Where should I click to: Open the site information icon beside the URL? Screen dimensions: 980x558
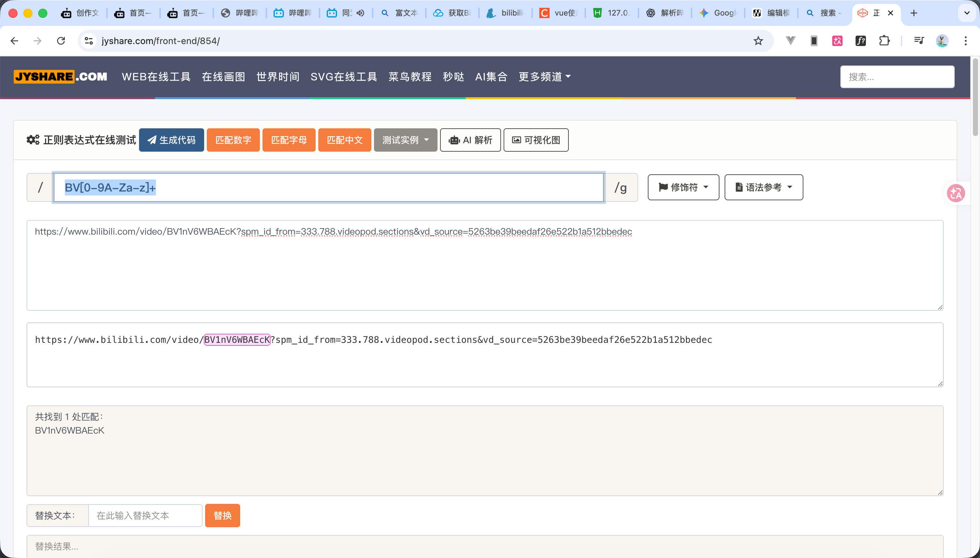89,41
